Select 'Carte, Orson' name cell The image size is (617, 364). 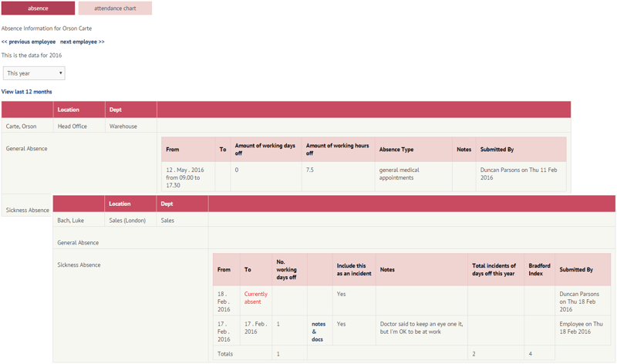point(21,126)
